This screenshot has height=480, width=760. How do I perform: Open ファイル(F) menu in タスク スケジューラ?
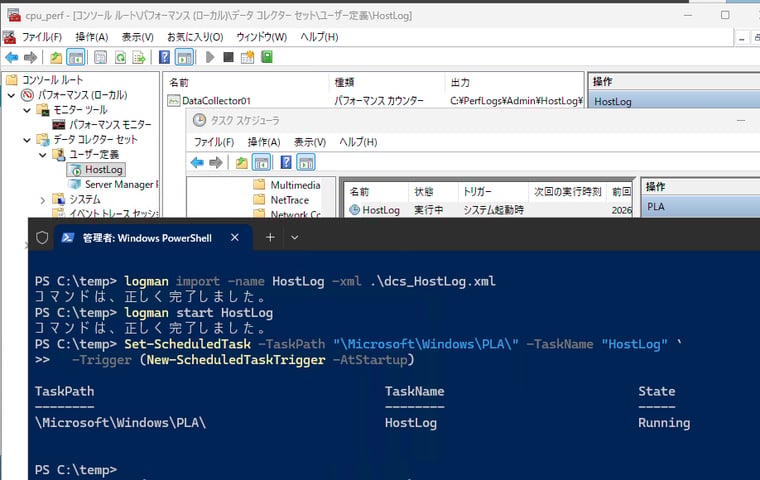pyautogui.click(x=214, y=142)
